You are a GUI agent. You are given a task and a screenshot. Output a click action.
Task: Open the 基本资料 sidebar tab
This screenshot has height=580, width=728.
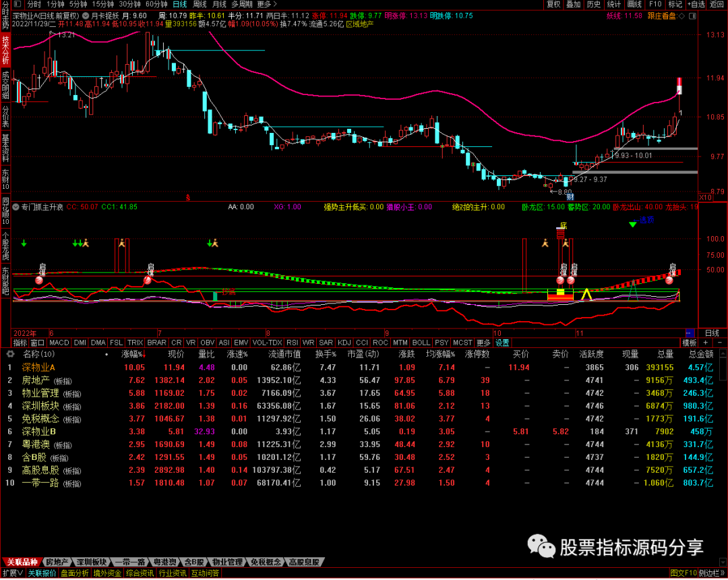point(5,148)
